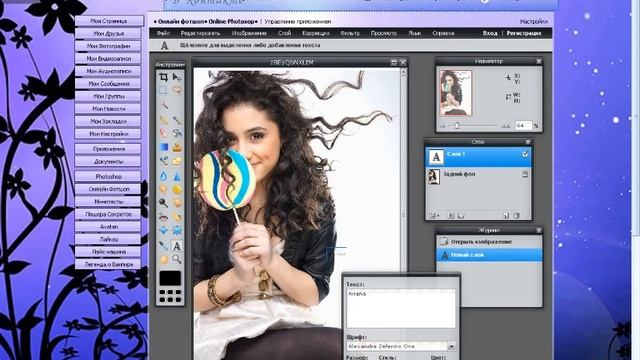
Task: Select the Crop tool
Action: pyautogui.click(x=164, y=77)
